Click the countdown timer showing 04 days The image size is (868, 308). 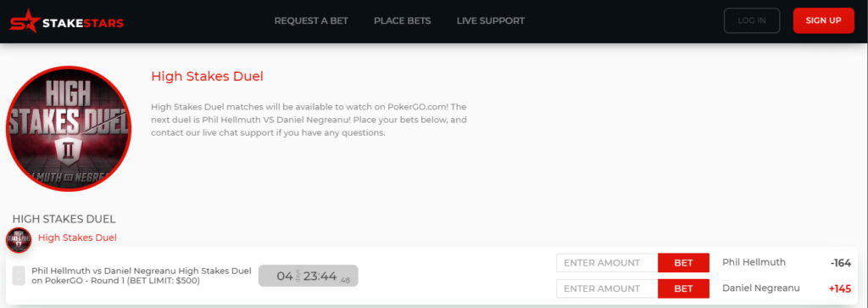[309, 276]
